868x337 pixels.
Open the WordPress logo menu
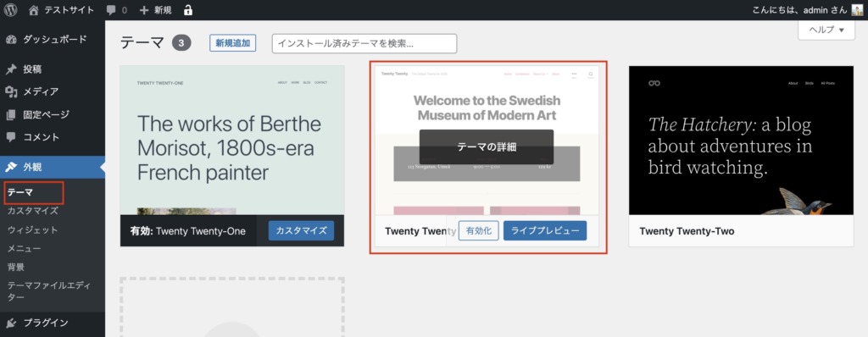(x=10, y=10)
